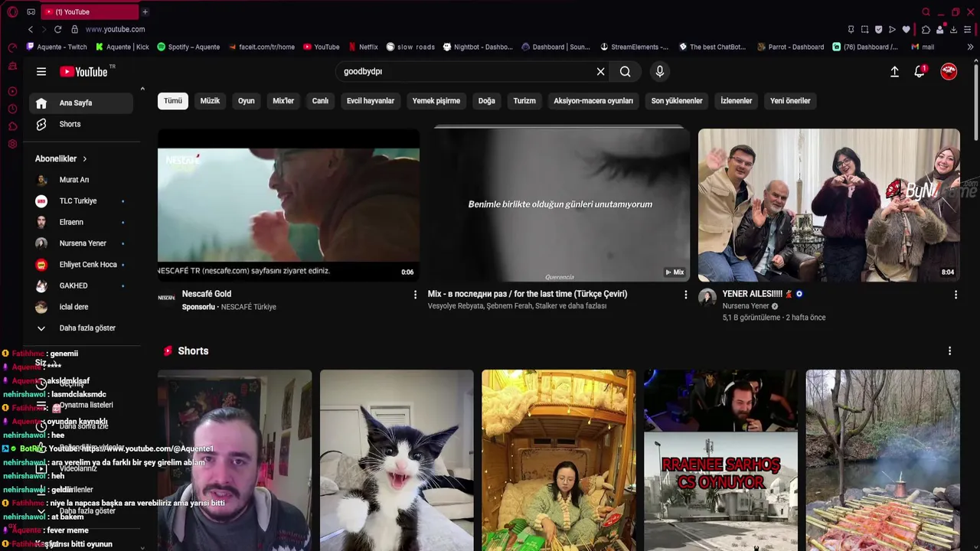Select the Yemek pişirme chip
This screenshot has width=980, height=551.
coord(436,100)
